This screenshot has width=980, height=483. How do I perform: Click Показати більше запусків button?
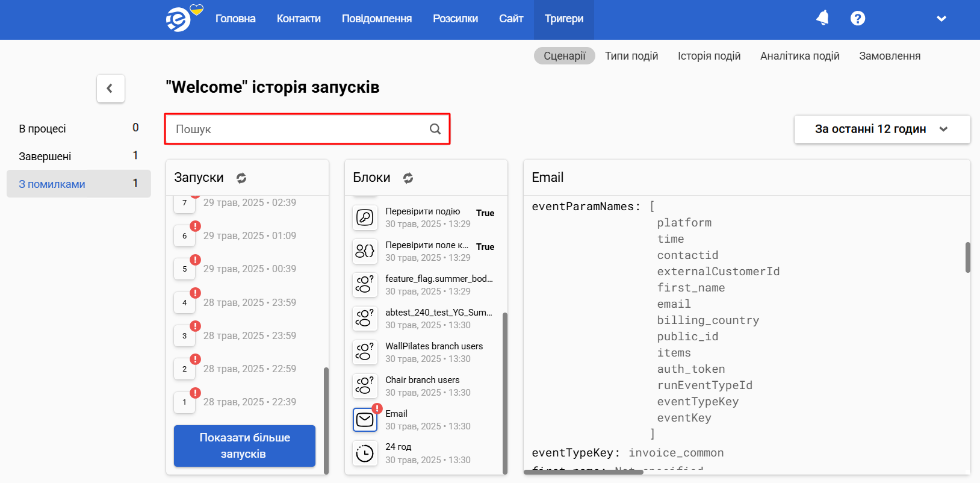(244, 446)
